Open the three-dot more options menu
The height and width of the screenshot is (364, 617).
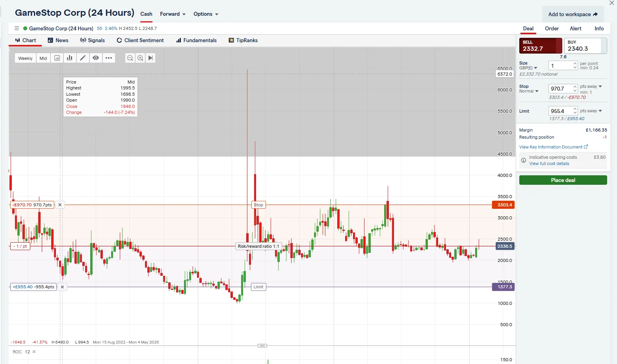pos(109,58)
